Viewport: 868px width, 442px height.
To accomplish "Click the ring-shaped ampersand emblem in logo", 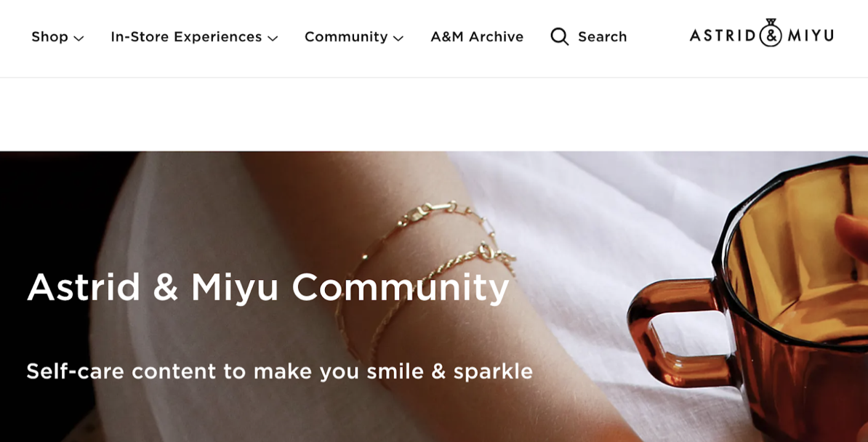I will coord(771,33).
